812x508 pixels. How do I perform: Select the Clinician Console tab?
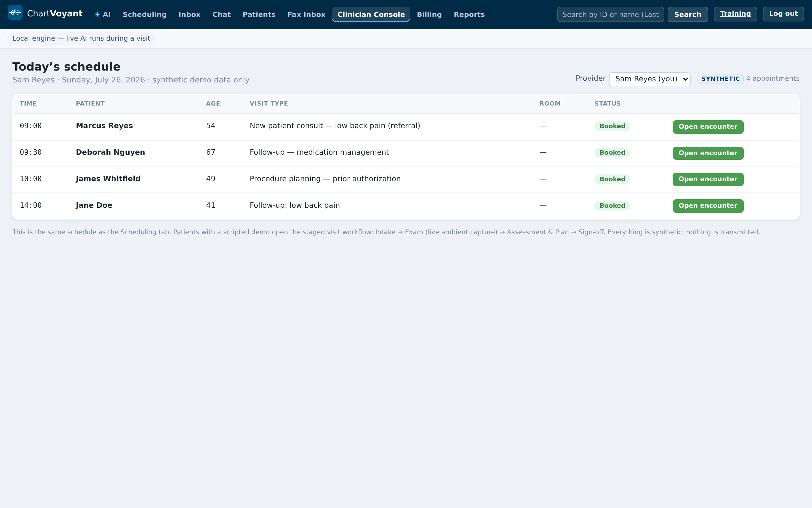coord(371,14)
